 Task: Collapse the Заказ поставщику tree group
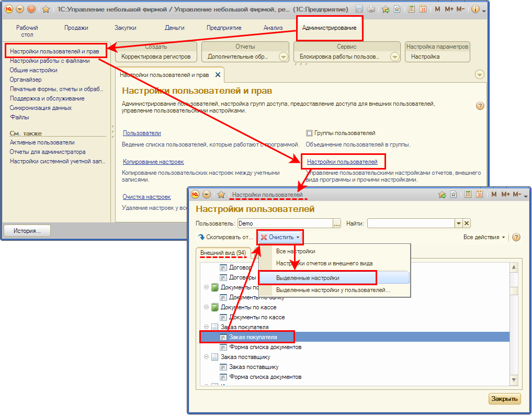tap(206, 357)
